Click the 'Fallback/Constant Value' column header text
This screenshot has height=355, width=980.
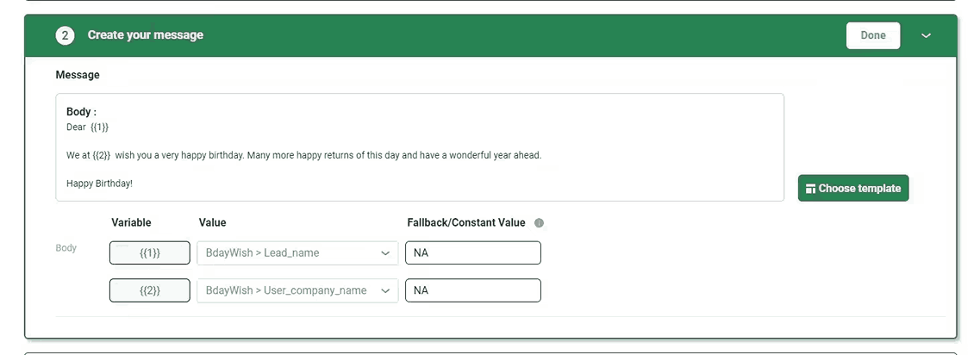coord(465,222)
